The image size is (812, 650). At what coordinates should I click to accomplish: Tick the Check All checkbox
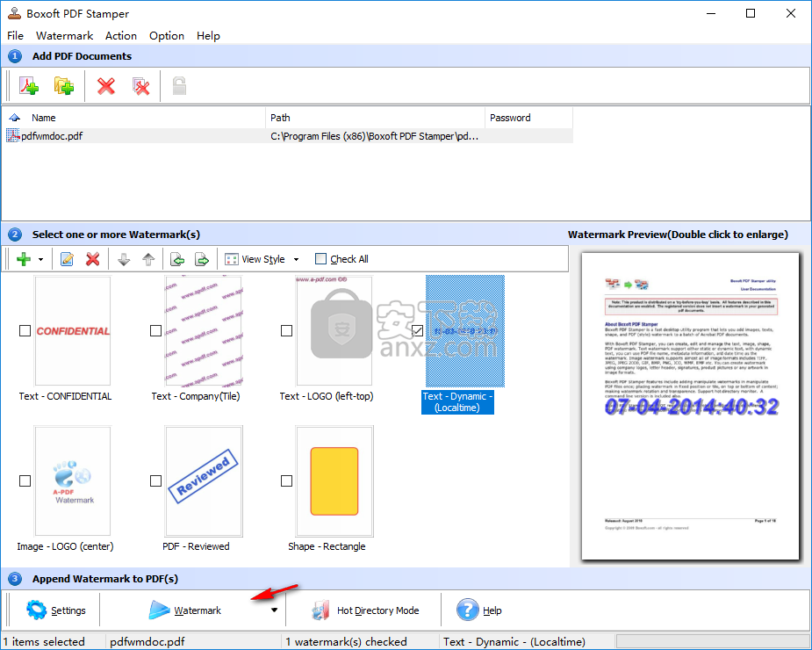click(x=320, y=258)
